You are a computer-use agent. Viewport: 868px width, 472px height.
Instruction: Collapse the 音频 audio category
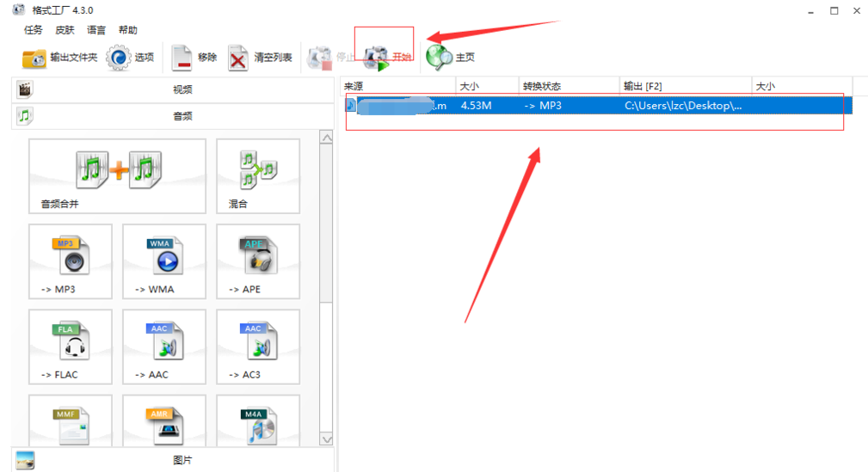tap(173, 116)
